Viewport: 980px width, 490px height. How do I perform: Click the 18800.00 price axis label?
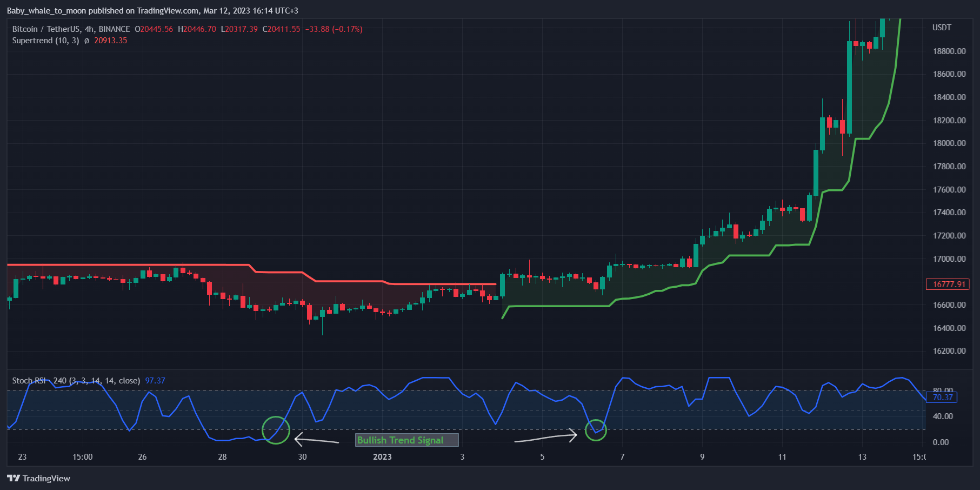tap(949, 51)
